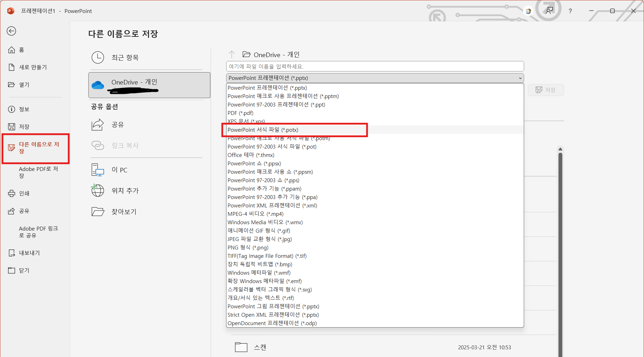This screenshot has height=357, width=644.
Task: Focus the file name input field
Action: (x=375, y=66)
